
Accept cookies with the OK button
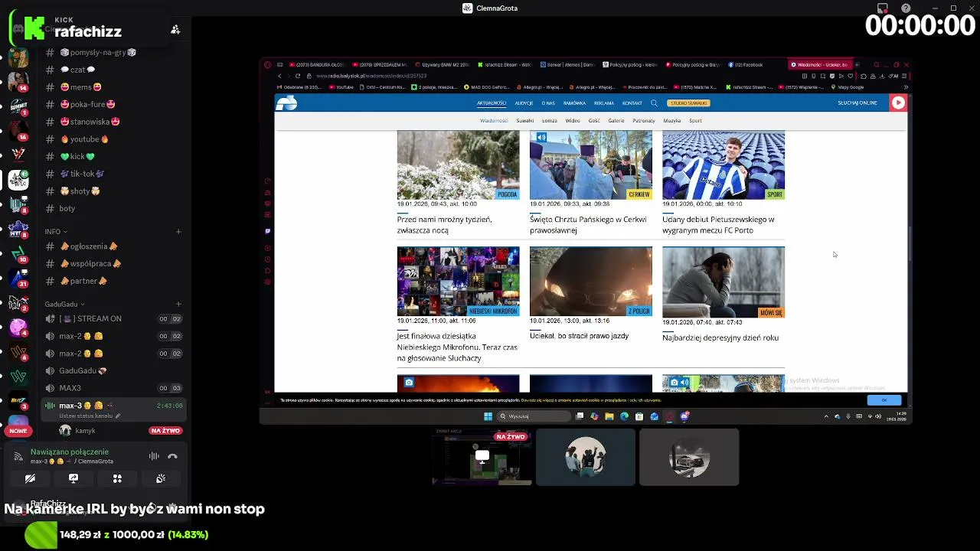point(884,400)
